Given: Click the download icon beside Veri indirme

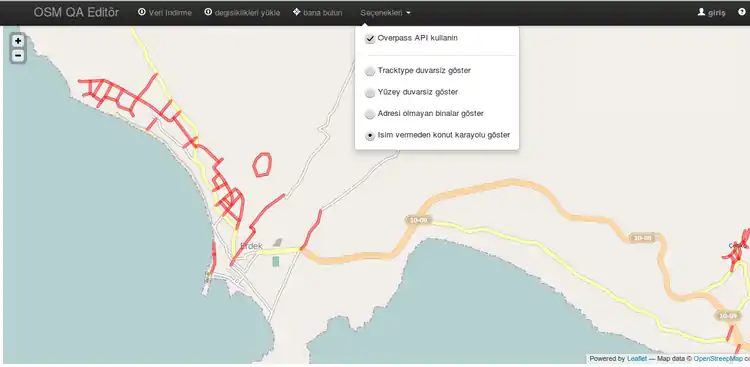Looking at the screenshot, I should tap(142, 12).
